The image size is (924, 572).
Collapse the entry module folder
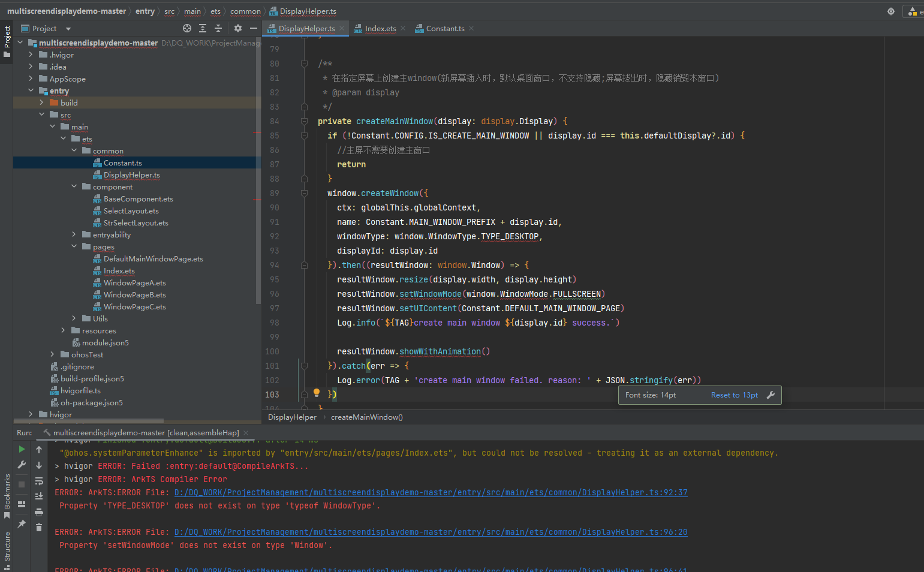31,91
